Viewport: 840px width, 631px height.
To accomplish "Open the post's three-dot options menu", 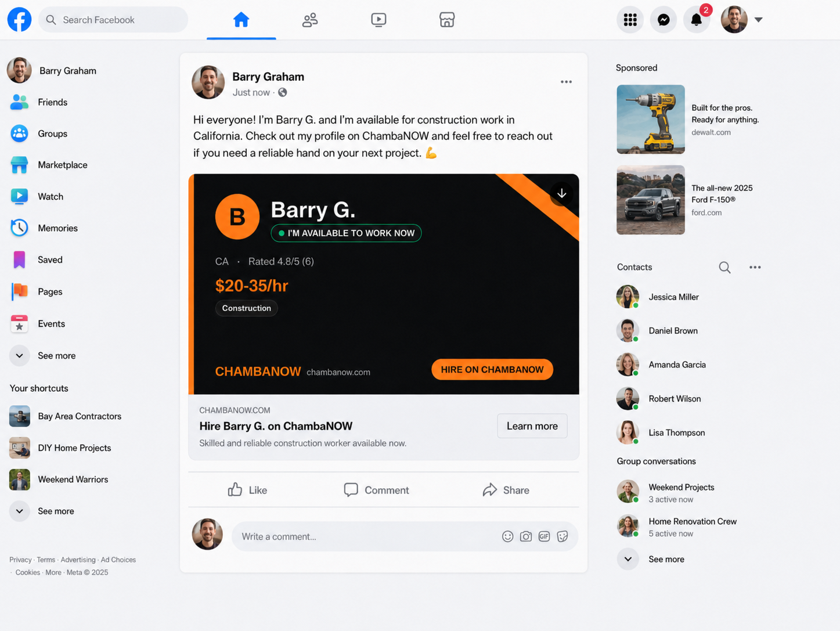I will click(x=566, y=82).
